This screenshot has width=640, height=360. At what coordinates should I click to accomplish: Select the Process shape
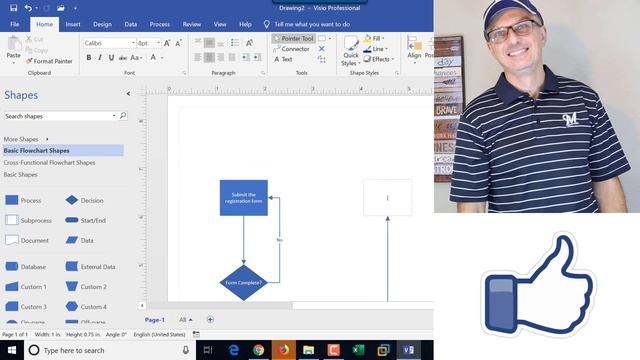pos(23,200)
